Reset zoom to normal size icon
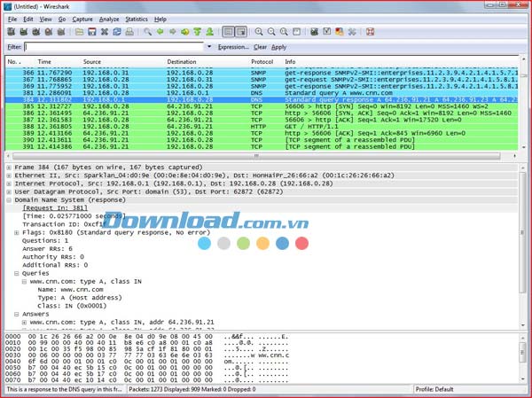The width and height of the screenshot is (532, 398). point(284,32)
